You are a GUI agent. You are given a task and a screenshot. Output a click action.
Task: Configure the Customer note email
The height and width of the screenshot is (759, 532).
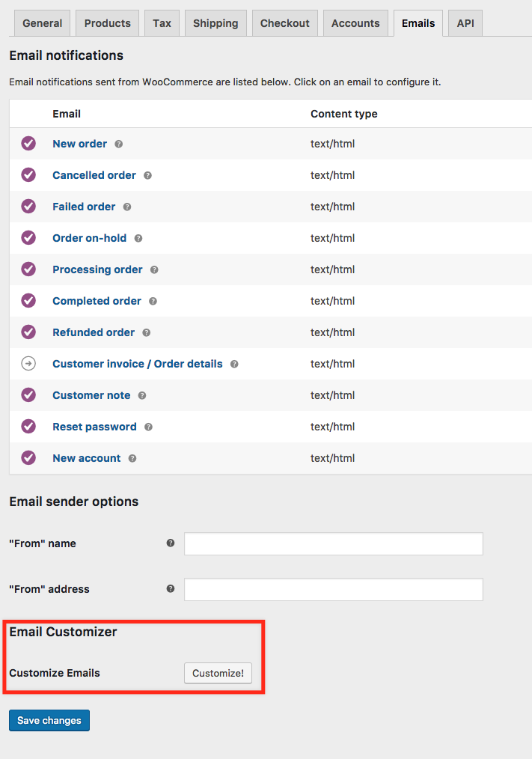tap(91, 395)
